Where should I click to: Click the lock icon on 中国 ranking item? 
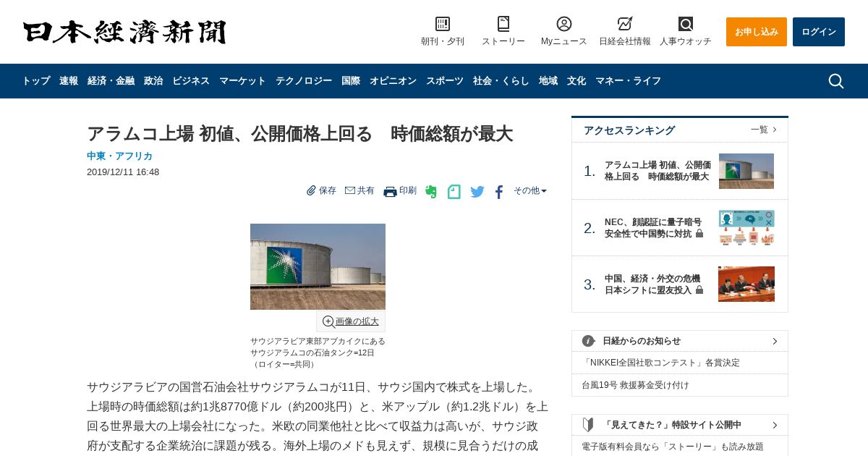[x=699, y=290]
